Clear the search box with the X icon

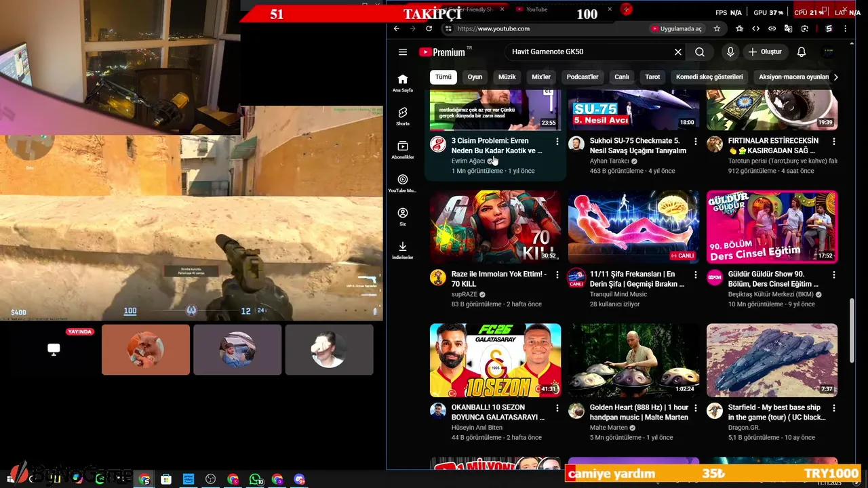677,52
